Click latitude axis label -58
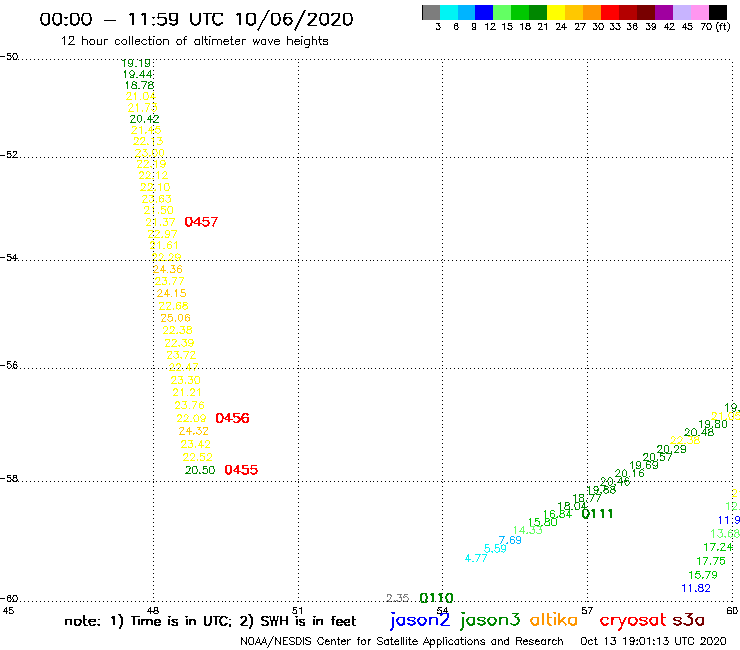This screenshot has height=650, width=740. coord(9,479)
